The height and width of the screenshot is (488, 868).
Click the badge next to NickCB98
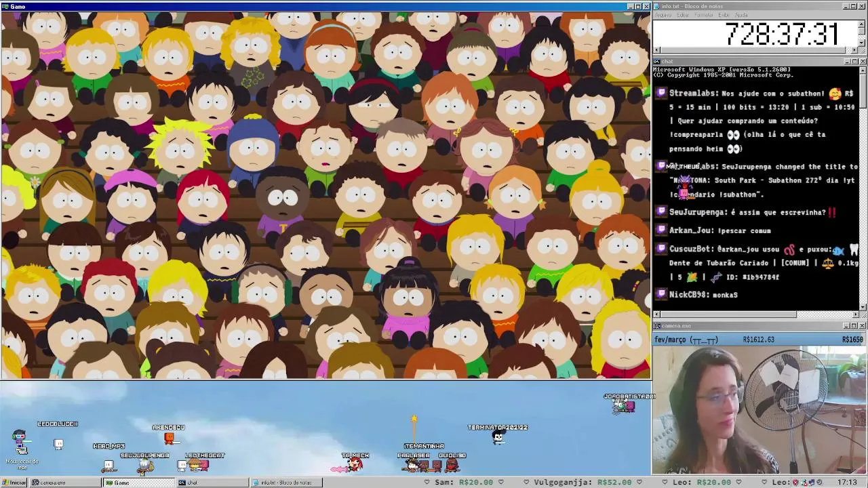661,294
